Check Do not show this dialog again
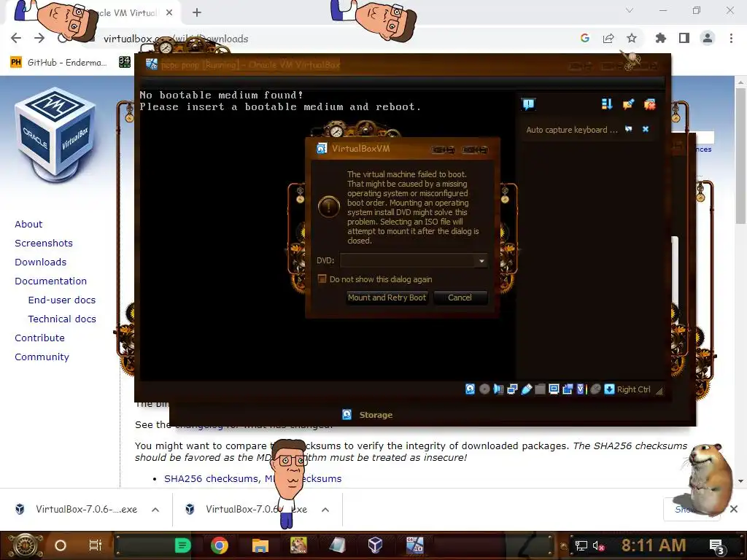Viewport: 747px width, 560px height. pyautogui.click(x=322, y=279)
